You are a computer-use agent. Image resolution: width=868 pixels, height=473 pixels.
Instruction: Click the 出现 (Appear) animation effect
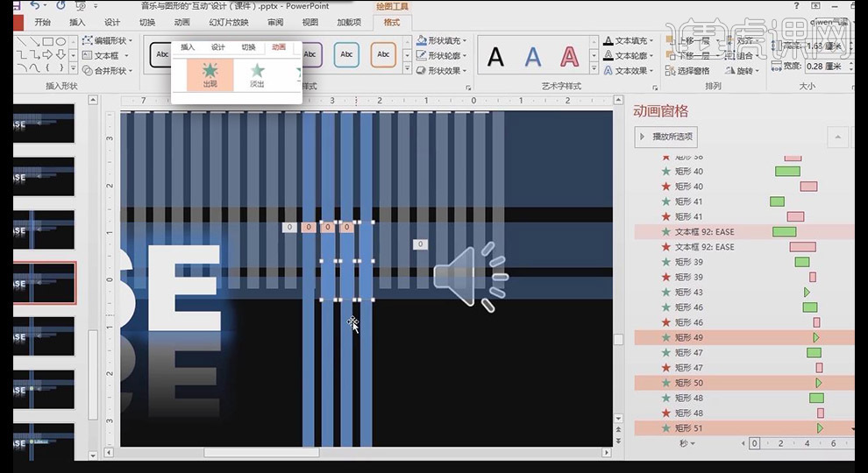pyautogui.click(x=210, y=74)
